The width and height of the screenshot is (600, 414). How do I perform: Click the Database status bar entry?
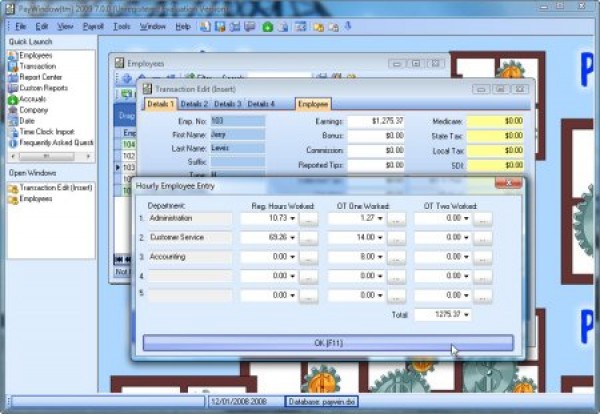click(321, 402)
